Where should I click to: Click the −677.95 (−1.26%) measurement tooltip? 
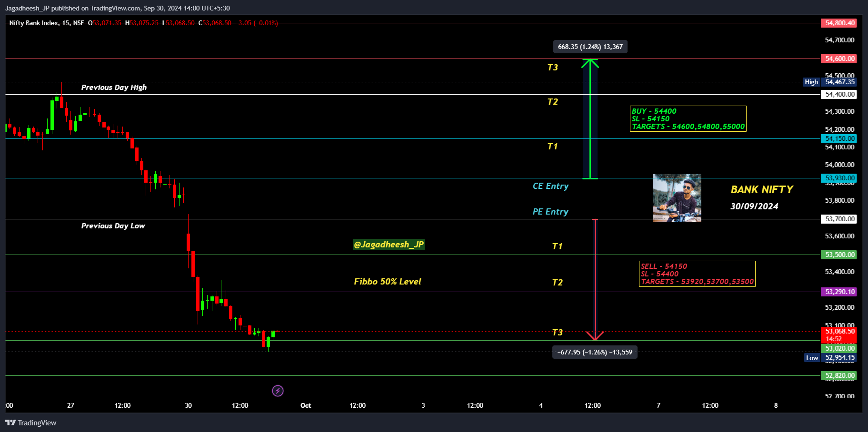click(595, 352)
